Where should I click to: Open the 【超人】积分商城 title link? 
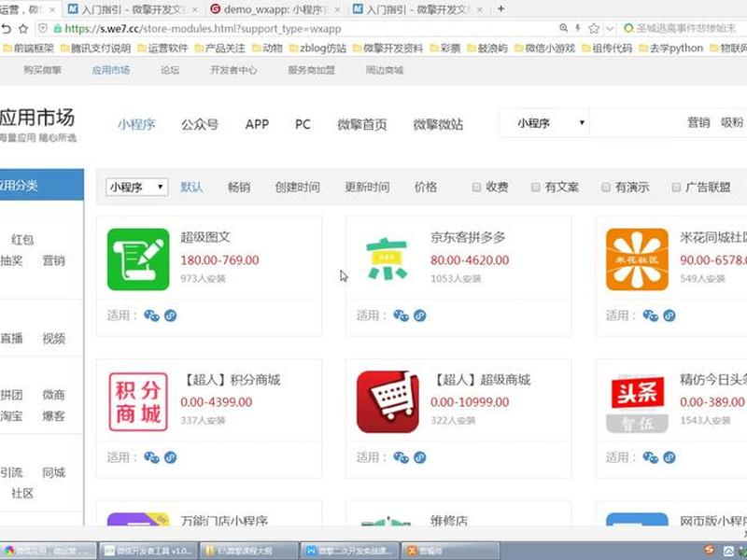[231, 380]
